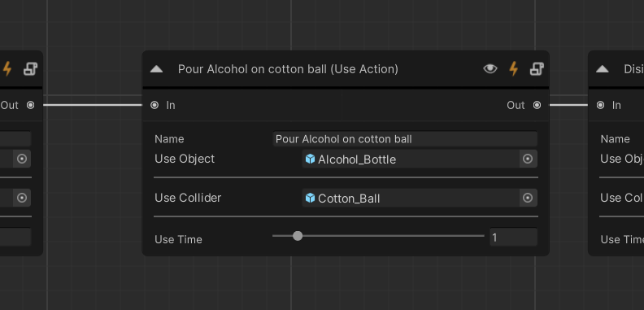Click the Use Time label in center node
This screenshot has height=310, width=644.
point(178,239)
